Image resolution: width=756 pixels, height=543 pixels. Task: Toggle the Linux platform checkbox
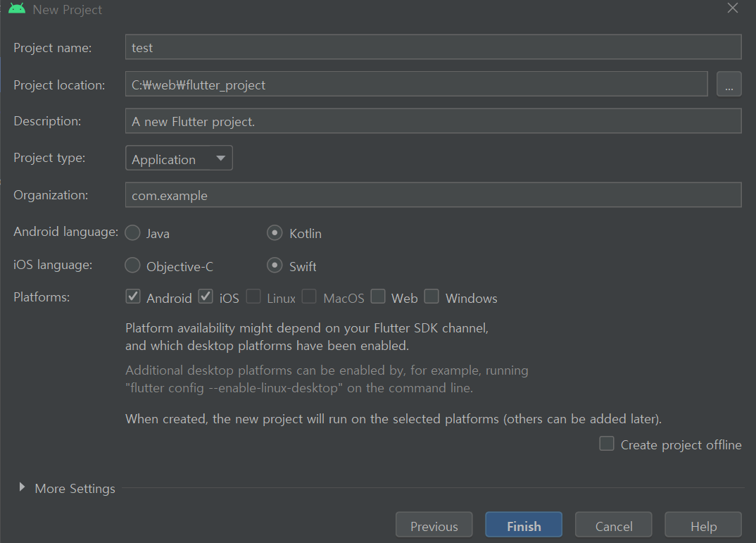(253, 296)
